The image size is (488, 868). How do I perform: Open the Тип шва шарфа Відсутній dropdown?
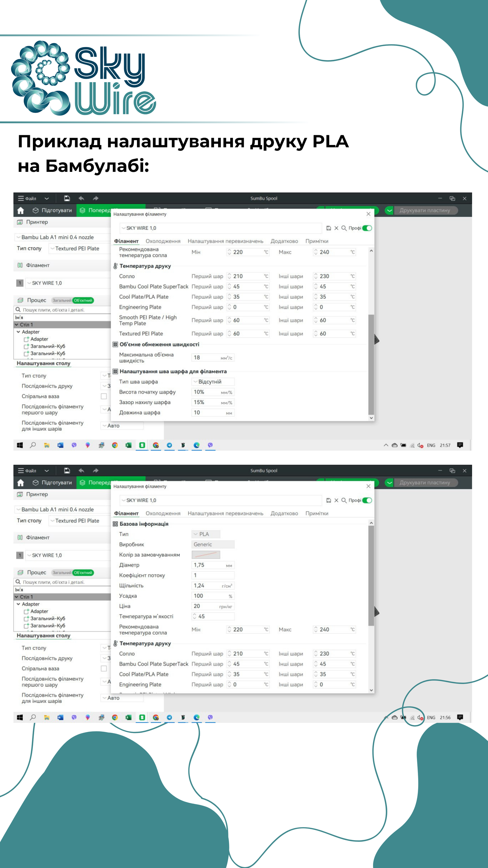point(213,382)
